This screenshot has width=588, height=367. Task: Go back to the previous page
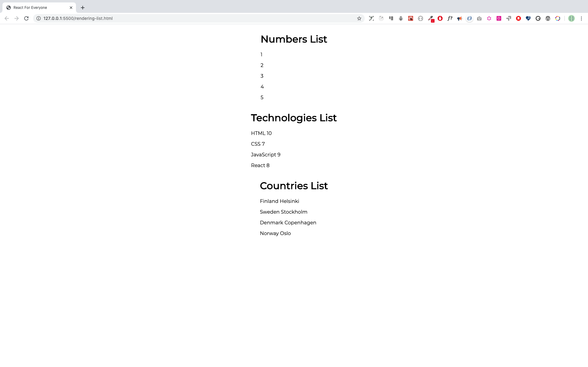tap(7, 18)
